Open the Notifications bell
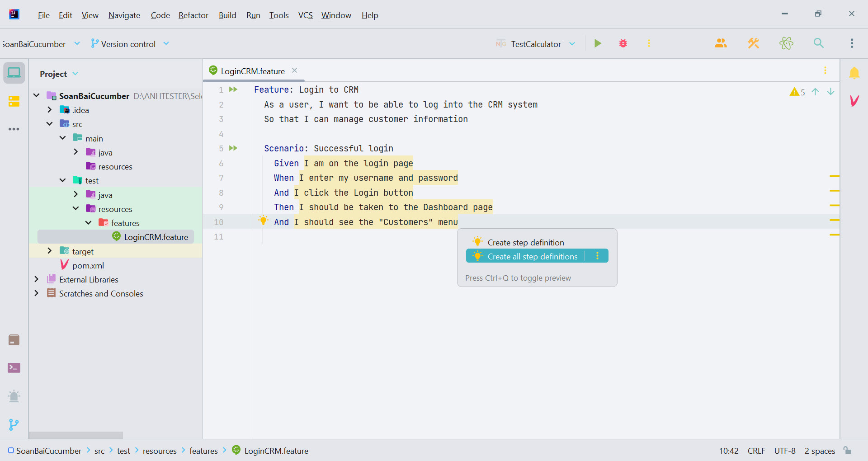The image size is (868, 461). [x=854, y=73]
